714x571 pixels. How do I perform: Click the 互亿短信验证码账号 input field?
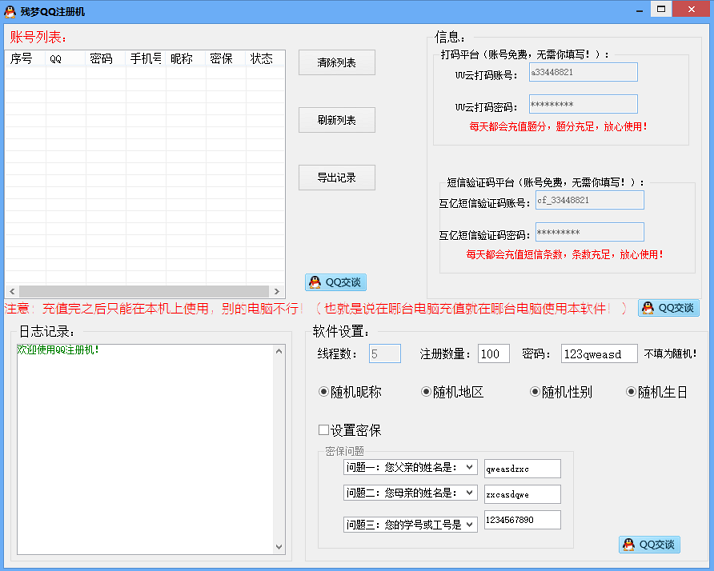pos(590,200)
